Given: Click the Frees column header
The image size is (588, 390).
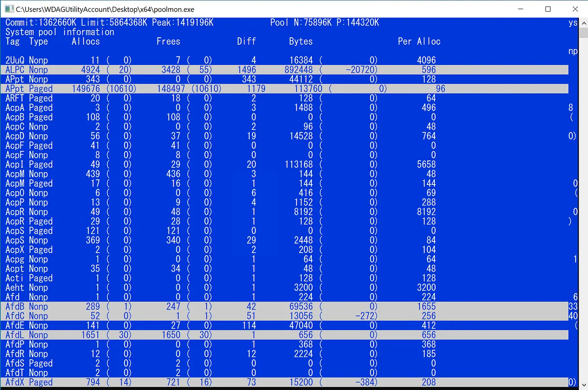Looking at the screenshot, I should (168, 41).
